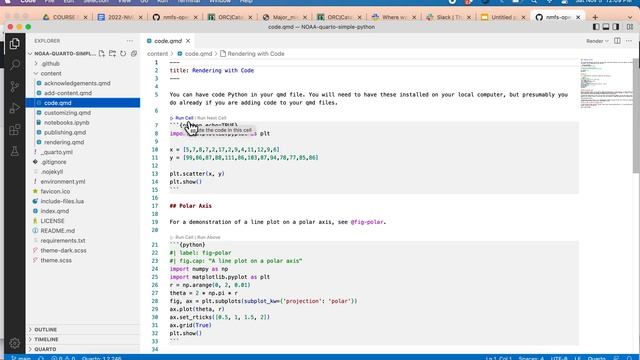
Task: Click Run Cell above the first code cell
Action: click(x=184, y=118)
